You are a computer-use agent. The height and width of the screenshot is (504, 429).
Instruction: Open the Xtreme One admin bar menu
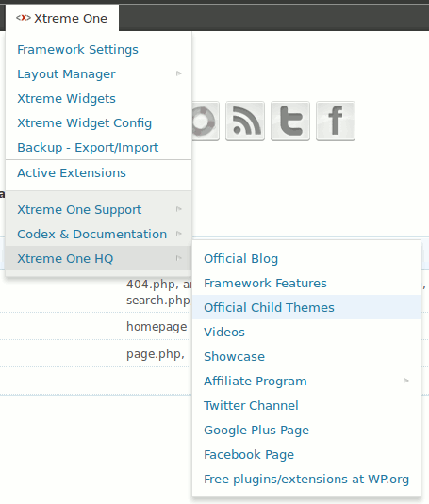[x=61, y=18]
